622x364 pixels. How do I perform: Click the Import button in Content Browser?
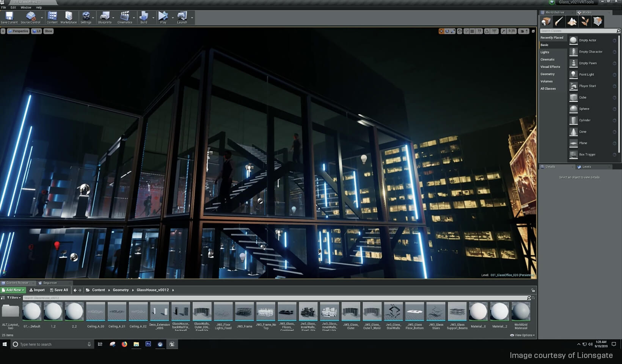coord(37,290)
